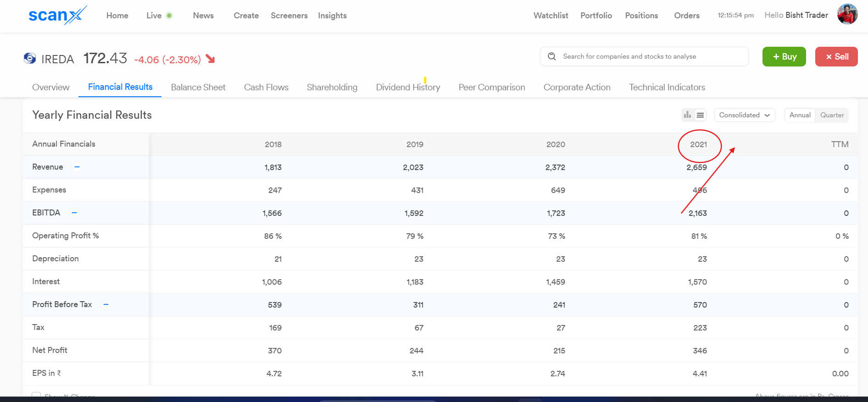The height and width of the screenshot is (402, 868).
Task: Open the Cash Flows tab
Action: click(266, 87)
